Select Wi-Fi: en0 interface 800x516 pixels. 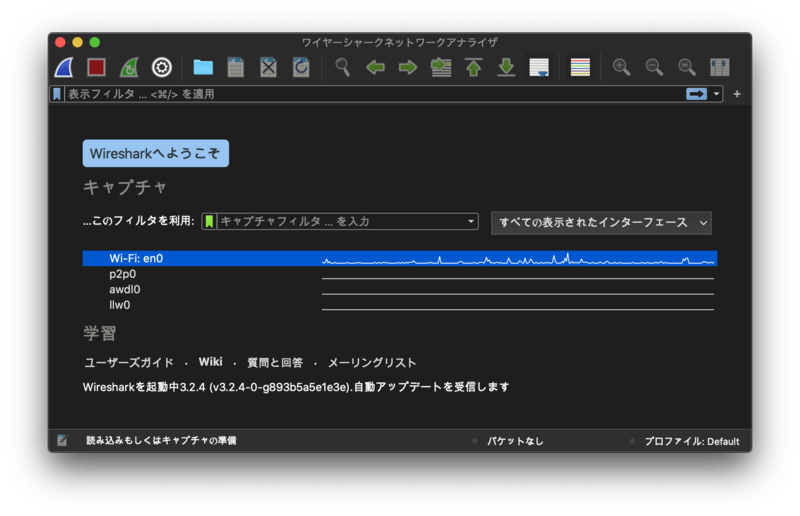coord(399,258)
